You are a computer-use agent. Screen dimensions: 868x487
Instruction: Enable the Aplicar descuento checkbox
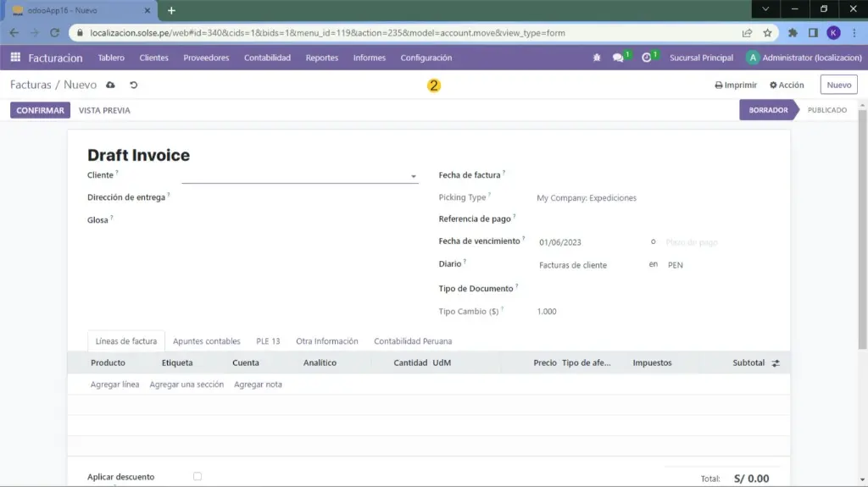point(198,477)
